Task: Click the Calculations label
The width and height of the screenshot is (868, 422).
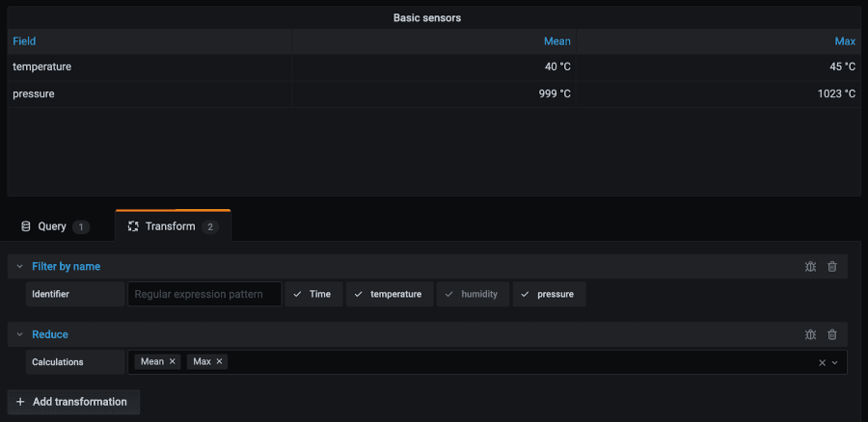Action: [58, 362]
